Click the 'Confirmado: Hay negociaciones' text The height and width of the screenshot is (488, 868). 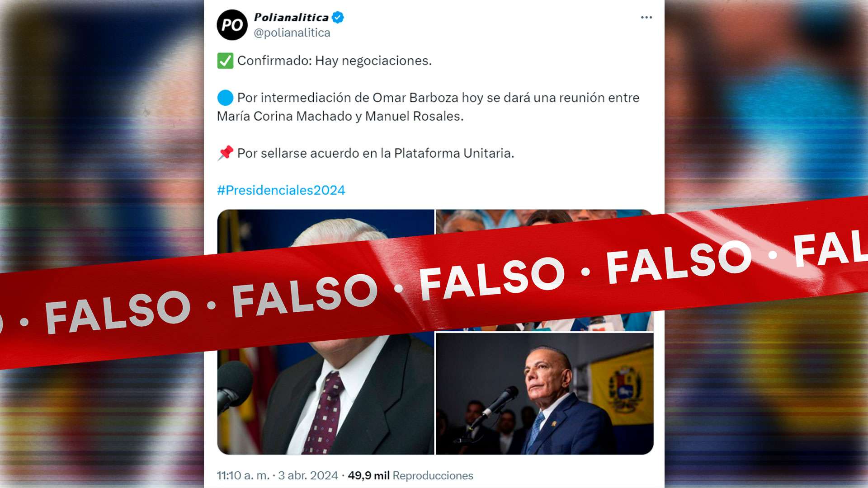tap(335, 61)
